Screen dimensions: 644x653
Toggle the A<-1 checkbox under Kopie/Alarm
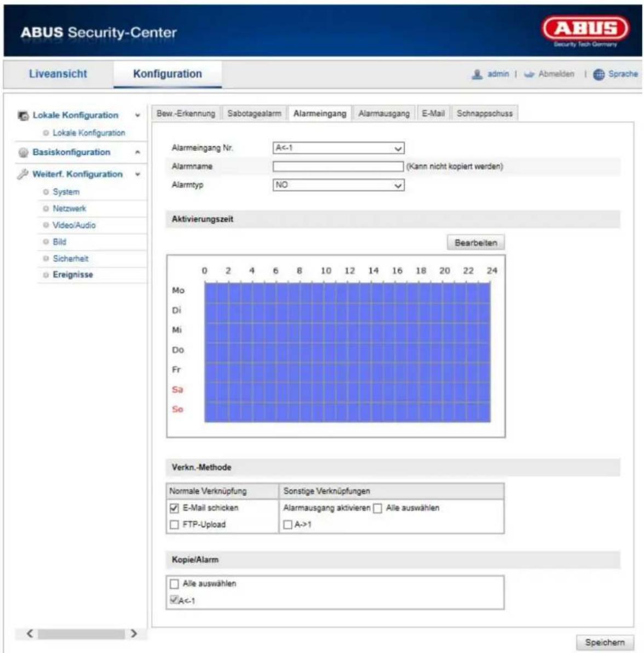(x=175, y=600)
